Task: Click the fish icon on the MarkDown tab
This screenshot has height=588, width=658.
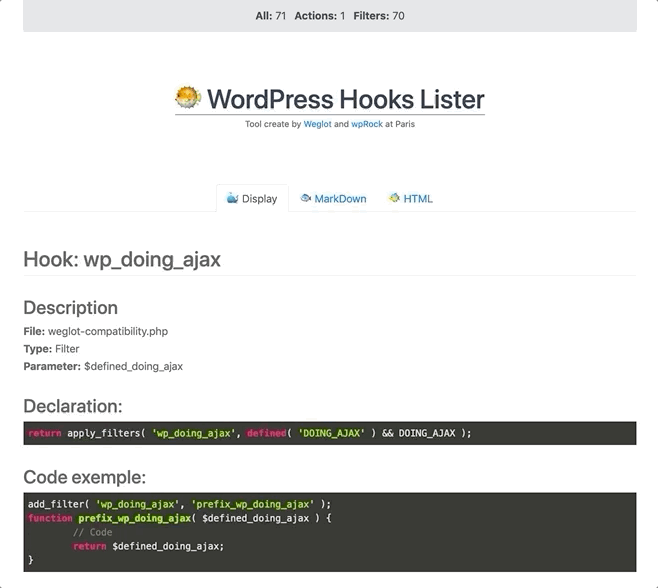Action: pyautogui.click(x=306, y=198)
